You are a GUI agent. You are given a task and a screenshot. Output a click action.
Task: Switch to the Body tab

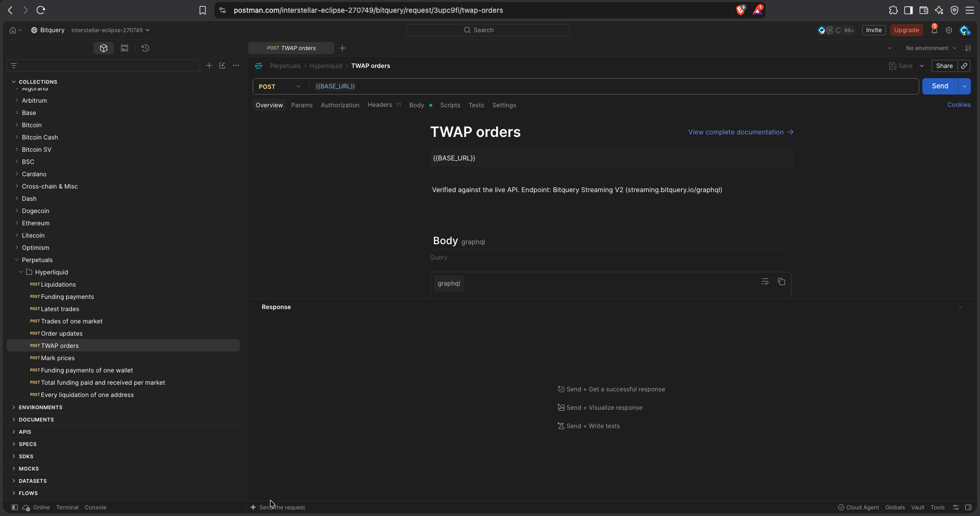[421, 105]
